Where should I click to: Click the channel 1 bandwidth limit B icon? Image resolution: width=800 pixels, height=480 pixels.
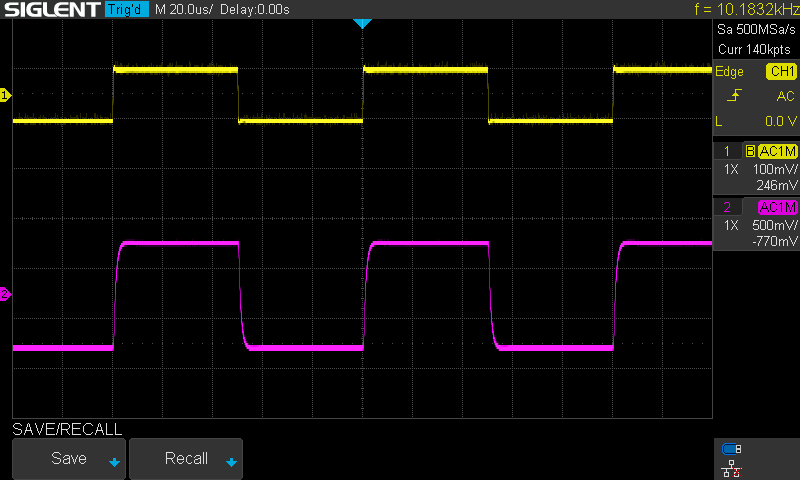[x=750, y=151]
